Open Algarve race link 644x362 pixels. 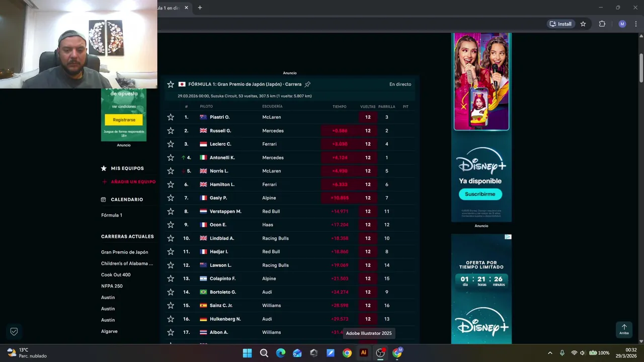(x=109, y=331)
